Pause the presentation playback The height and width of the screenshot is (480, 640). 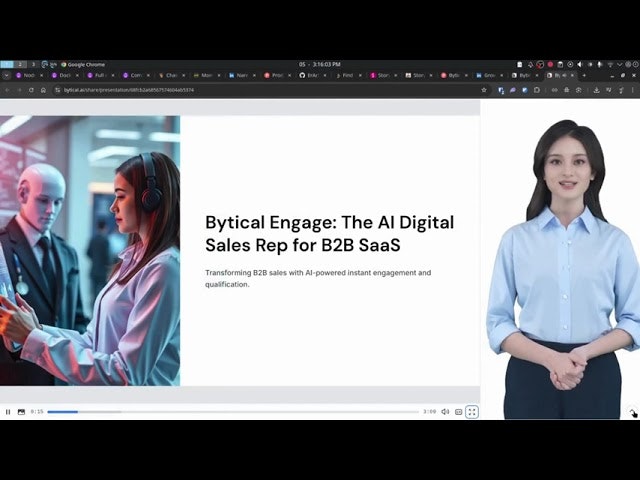coord(8,412)
